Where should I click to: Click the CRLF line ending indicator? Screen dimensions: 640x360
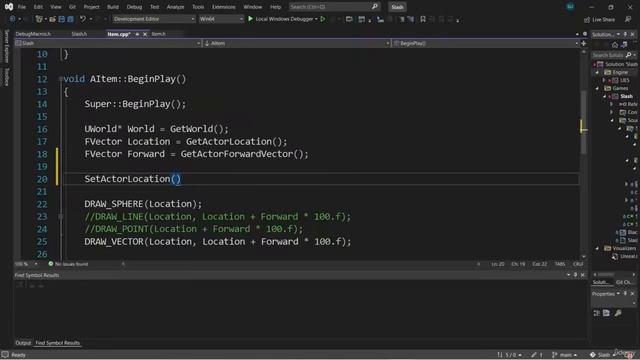pos(578,264)
